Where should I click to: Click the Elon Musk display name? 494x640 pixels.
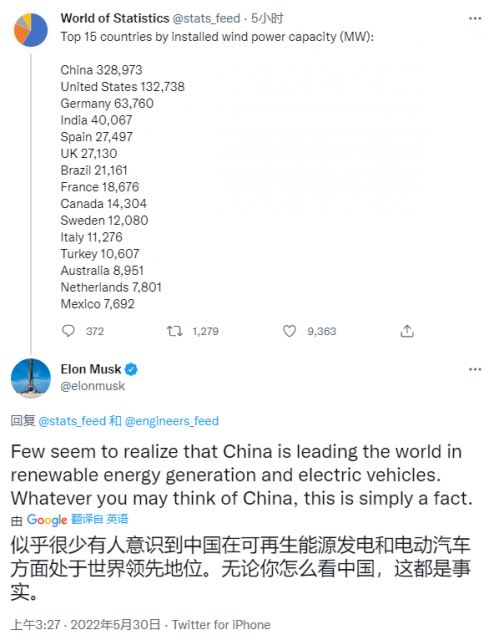[x=91, y=369]
